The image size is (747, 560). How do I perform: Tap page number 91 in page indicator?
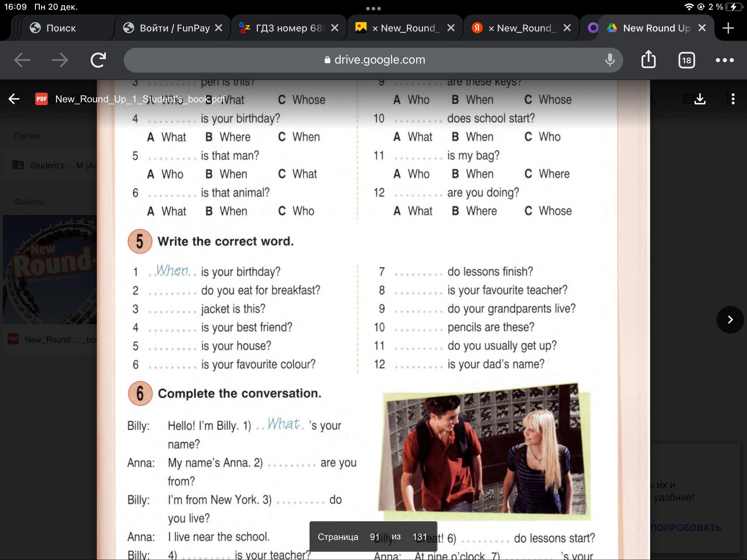[x=375, y=537]
